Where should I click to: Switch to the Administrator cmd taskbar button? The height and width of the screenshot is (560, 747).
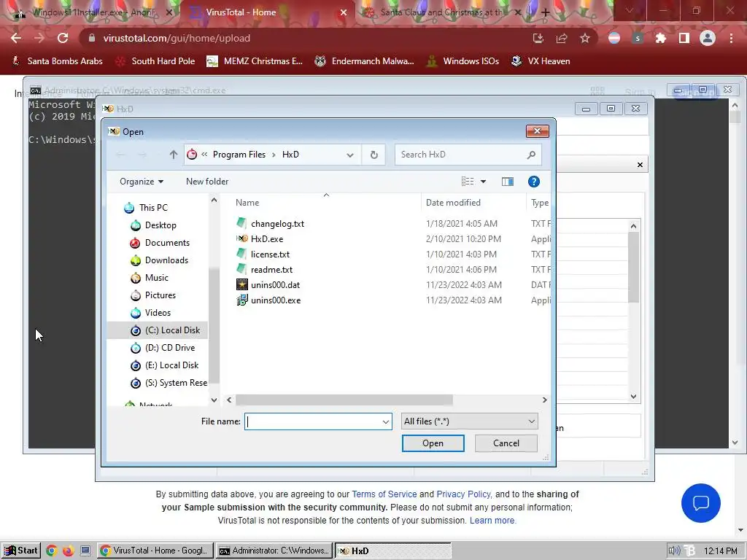pos(274,551)
